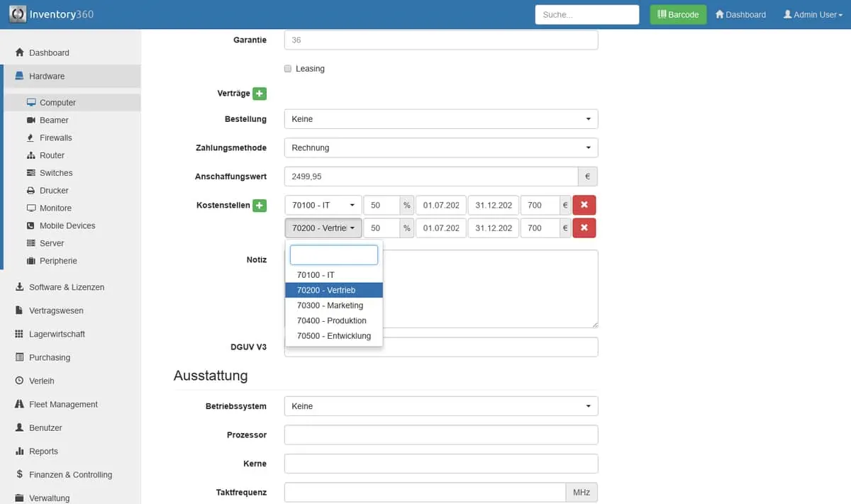Image resolution: width=851 pixels, height=504 pixels.
Task: Pick 70400 - Produktion in dropdown list
Action: 331,320
